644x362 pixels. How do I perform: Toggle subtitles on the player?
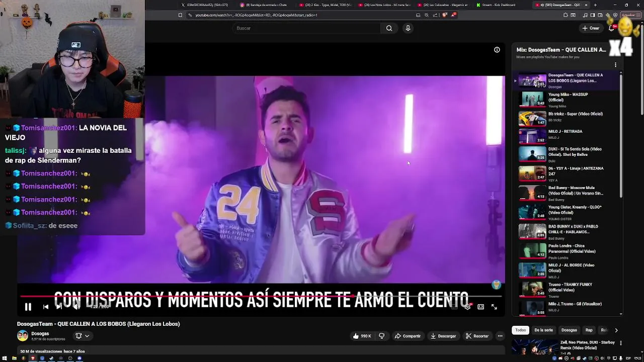(454, 307)
